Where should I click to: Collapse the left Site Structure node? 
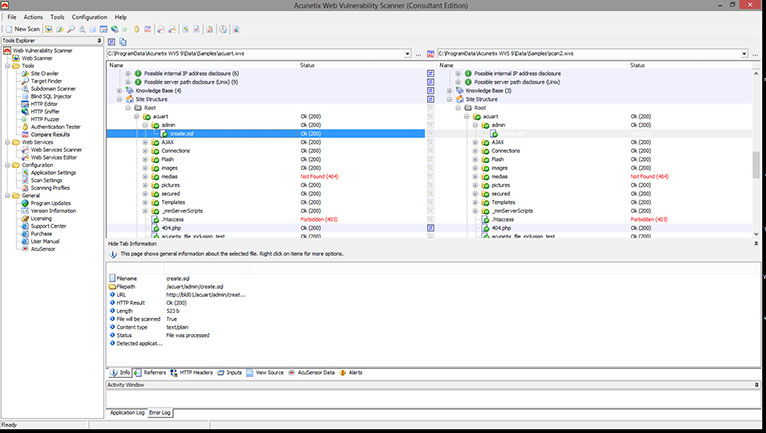(120, 99)
